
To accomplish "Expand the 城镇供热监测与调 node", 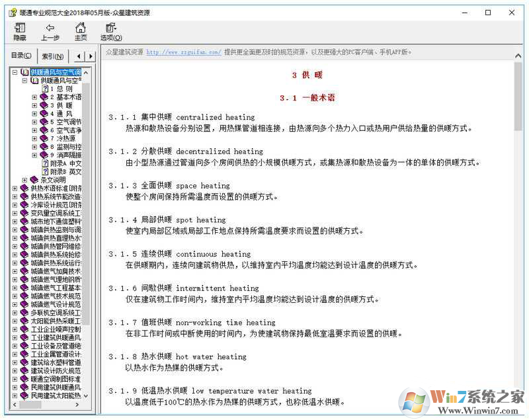I will tap(15, 230).
